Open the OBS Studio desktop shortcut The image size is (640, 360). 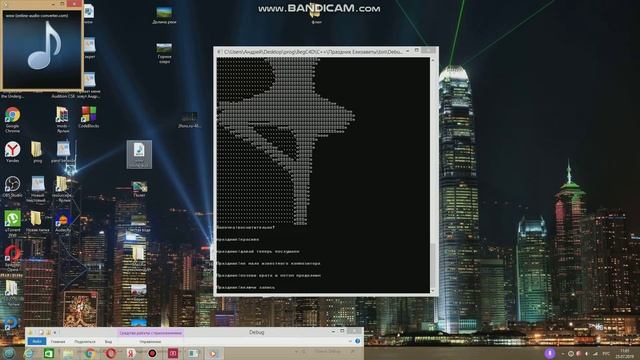point(12,187)
